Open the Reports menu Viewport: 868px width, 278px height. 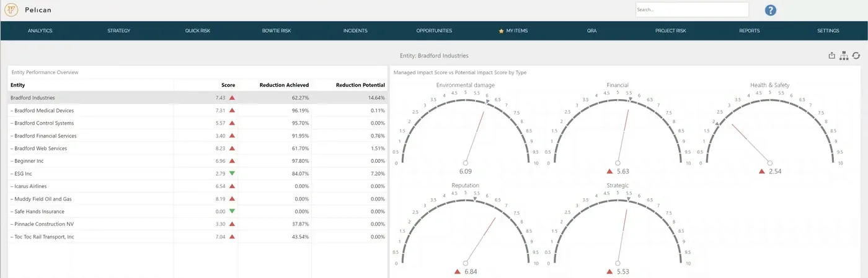click(x=749, y=30)
